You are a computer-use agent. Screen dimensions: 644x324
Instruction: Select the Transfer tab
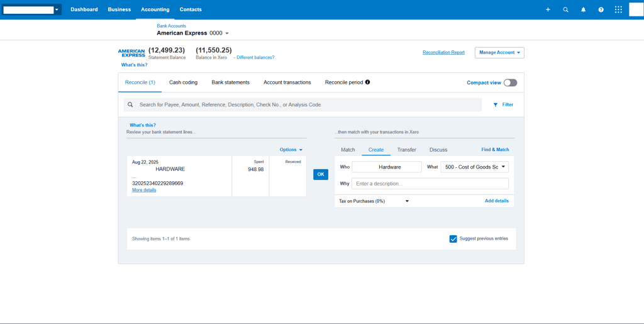(x=407, y=150)
